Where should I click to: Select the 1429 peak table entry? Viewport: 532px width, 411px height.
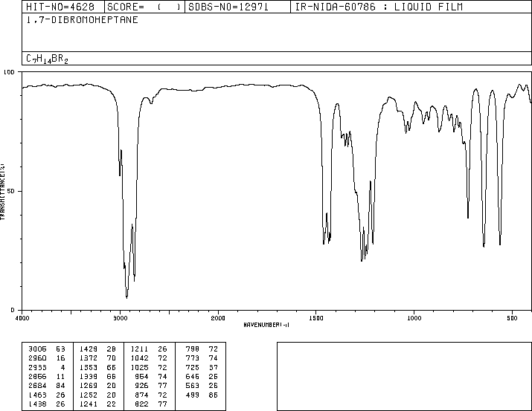coord(89,349)
